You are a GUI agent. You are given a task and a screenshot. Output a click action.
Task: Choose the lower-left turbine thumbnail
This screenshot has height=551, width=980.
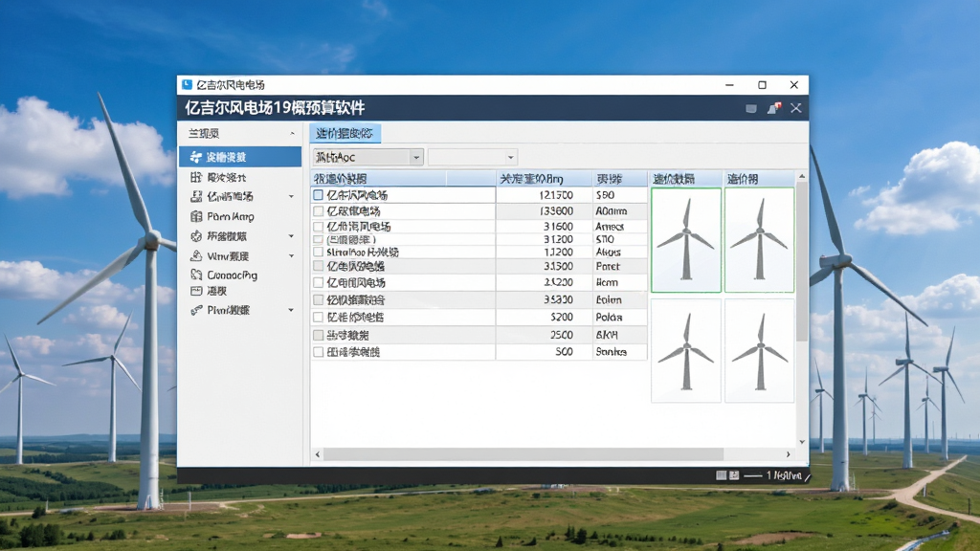686,350
